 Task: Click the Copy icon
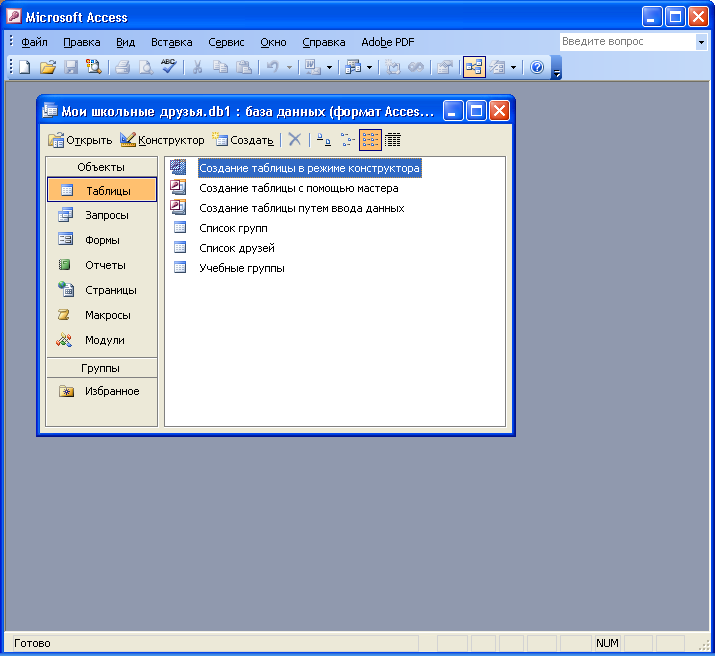click(x=220, y=67)
